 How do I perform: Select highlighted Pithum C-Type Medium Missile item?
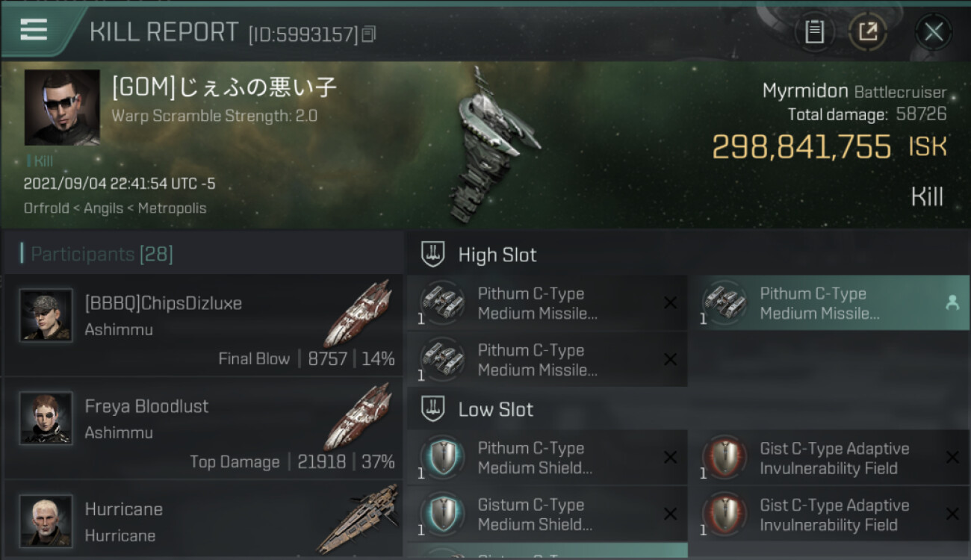834,303
